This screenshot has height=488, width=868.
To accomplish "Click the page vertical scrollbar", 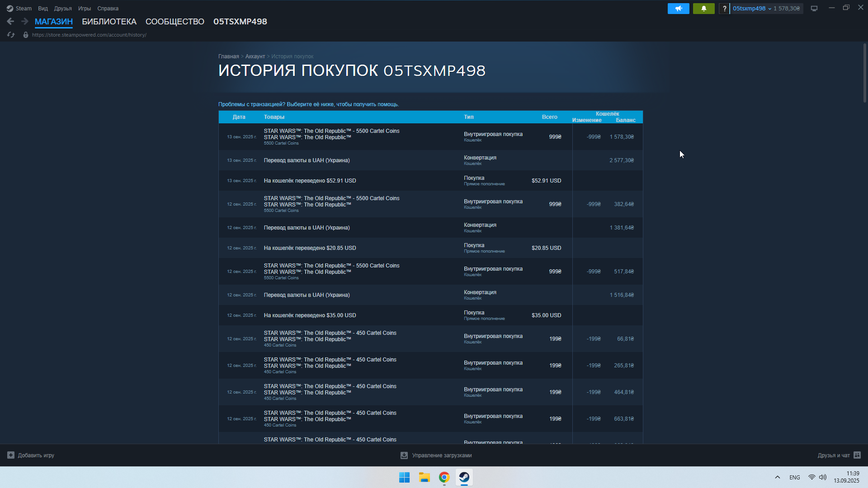I will pos(865,72).
